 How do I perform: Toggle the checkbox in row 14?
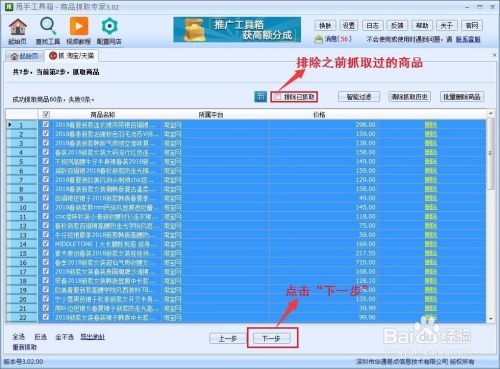point(46,244)
